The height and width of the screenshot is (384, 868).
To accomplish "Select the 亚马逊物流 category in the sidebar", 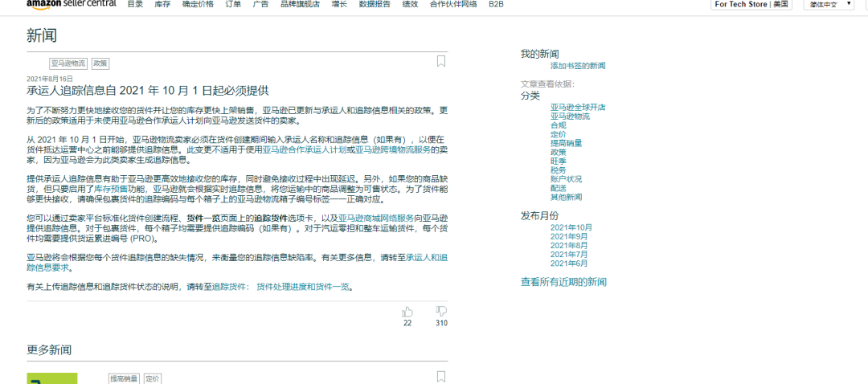I will click(x=570, y=116).
